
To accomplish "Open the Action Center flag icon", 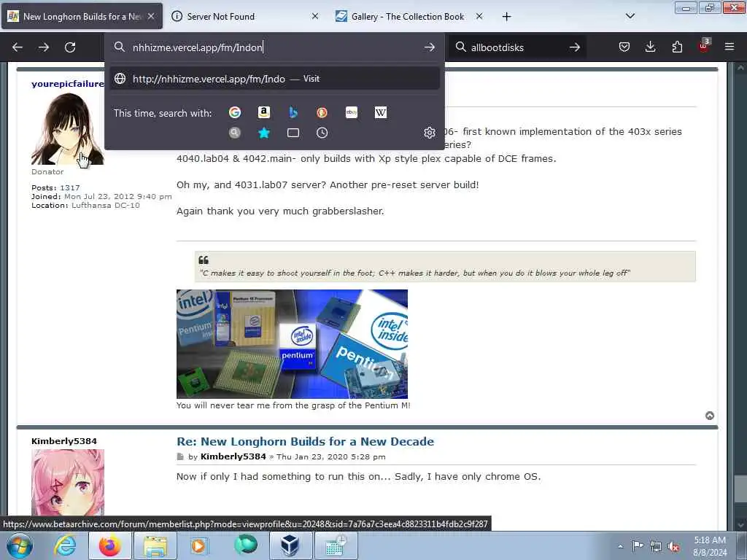I will [638, 546].
